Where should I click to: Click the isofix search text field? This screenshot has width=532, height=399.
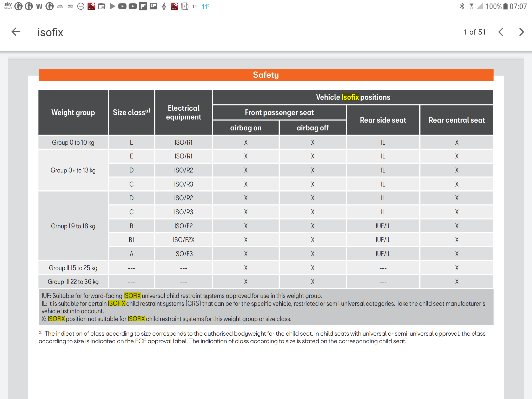(50, 32)
